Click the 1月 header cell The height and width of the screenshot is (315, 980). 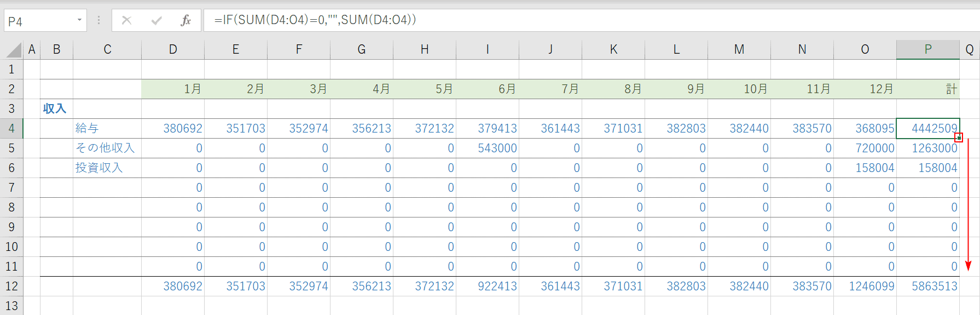[173, 89]
